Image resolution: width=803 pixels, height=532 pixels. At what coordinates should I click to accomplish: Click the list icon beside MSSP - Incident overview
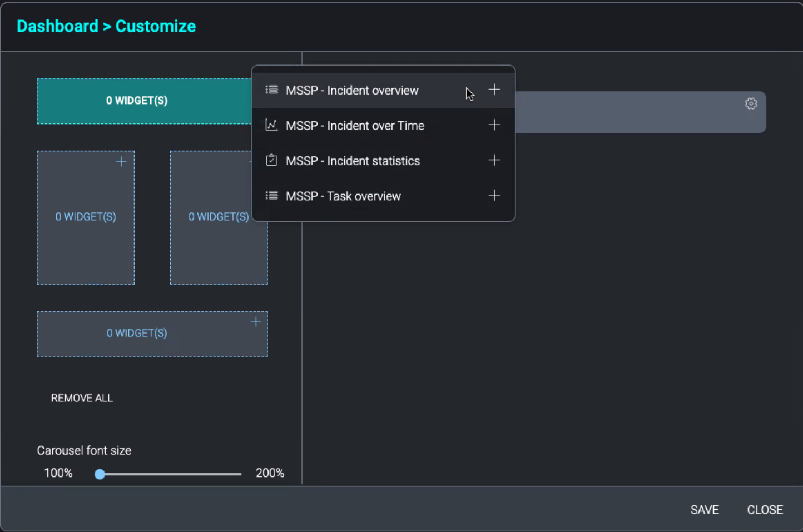(271, 90)
